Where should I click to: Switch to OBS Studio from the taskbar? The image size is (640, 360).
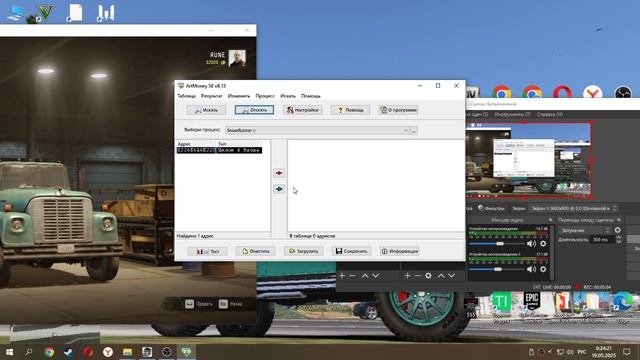(167, 351)
